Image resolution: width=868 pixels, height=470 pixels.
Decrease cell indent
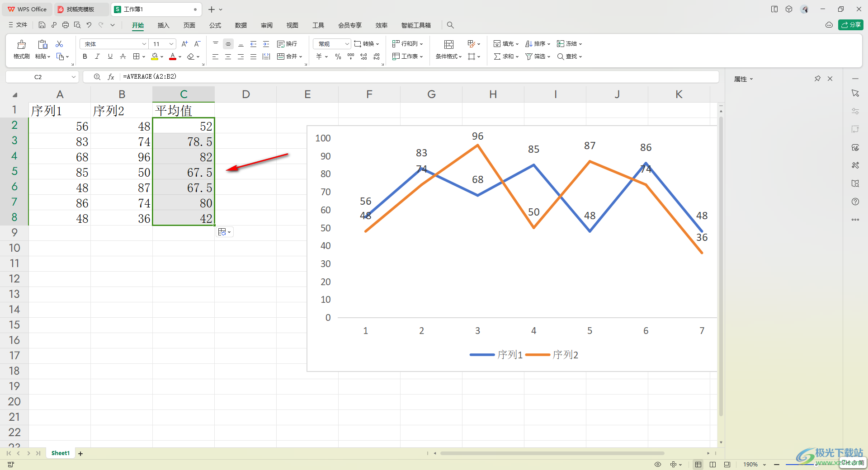click(254, 44)
